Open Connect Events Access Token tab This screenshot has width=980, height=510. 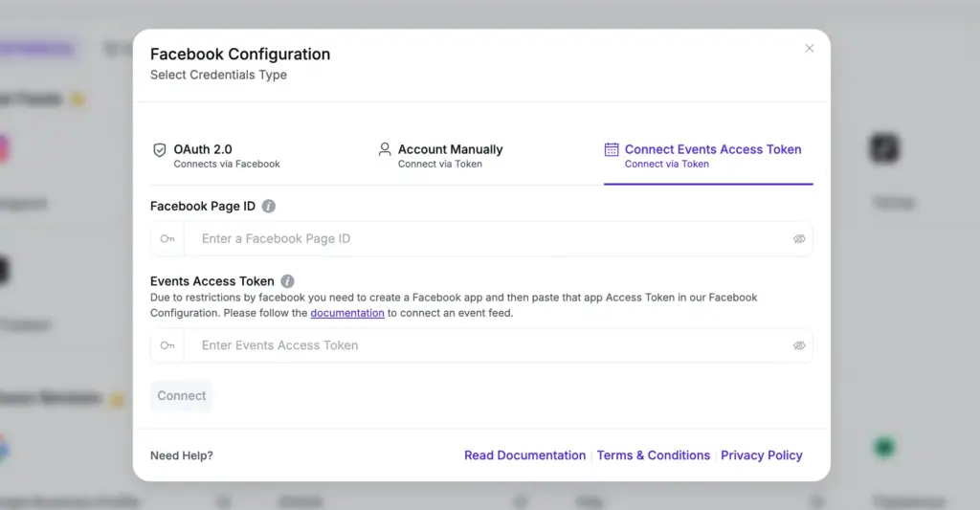coord(708,156)
